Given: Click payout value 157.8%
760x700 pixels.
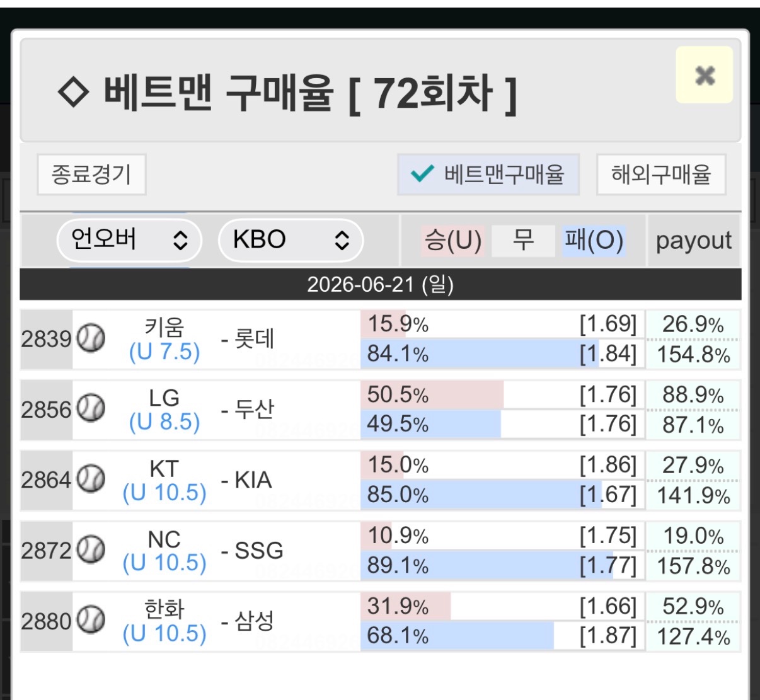Looking at the screenshot, I should coord(693,567).
